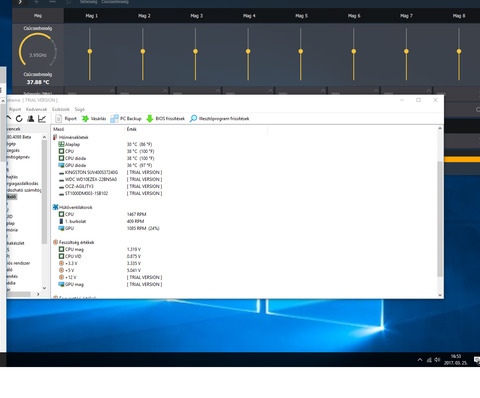Click the GPU dióda icon
The image size is (480, 398).
(x=61, y=165)
